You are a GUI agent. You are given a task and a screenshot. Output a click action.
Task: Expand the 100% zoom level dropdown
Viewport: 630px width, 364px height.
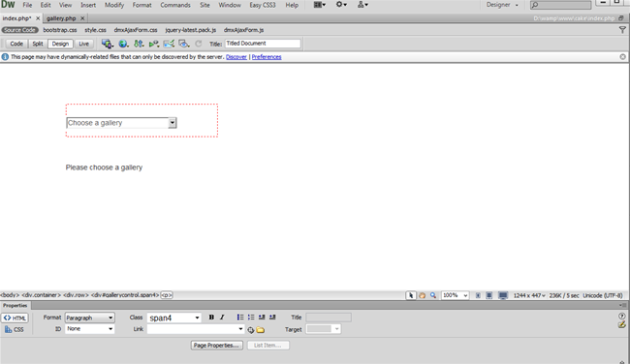(x=455, y=295)
